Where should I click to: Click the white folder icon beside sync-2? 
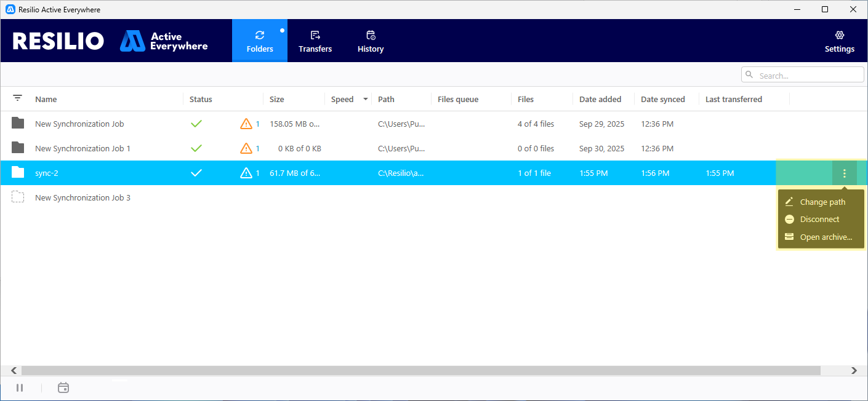pyautogui.click(x=17, y=173)
